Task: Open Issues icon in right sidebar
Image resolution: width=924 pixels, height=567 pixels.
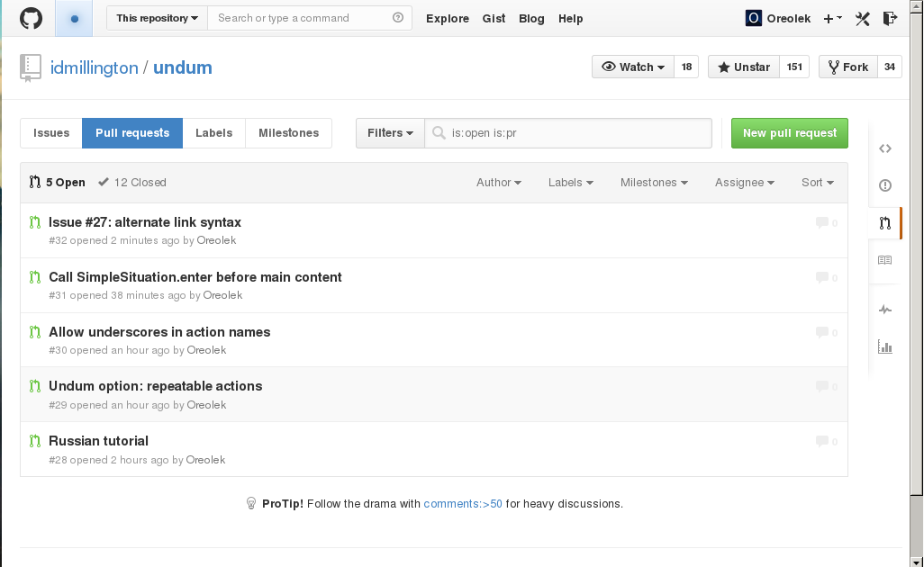Action: point(885,185)
